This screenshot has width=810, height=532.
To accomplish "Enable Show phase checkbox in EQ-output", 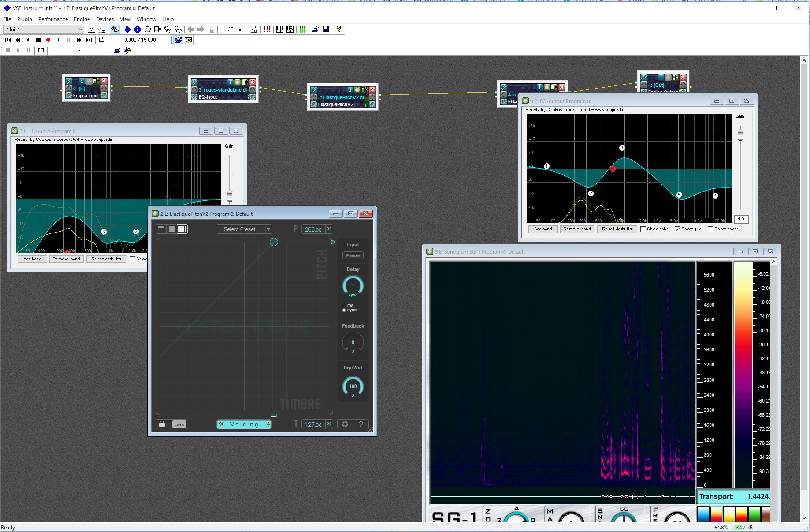I will click(710, 229).
